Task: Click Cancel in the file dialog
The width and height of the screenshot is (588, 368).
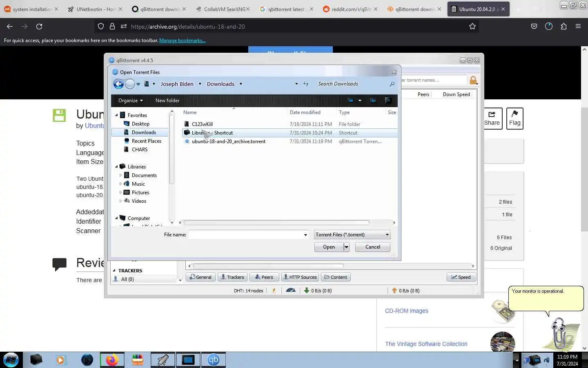Action: [x=372, y=247]
